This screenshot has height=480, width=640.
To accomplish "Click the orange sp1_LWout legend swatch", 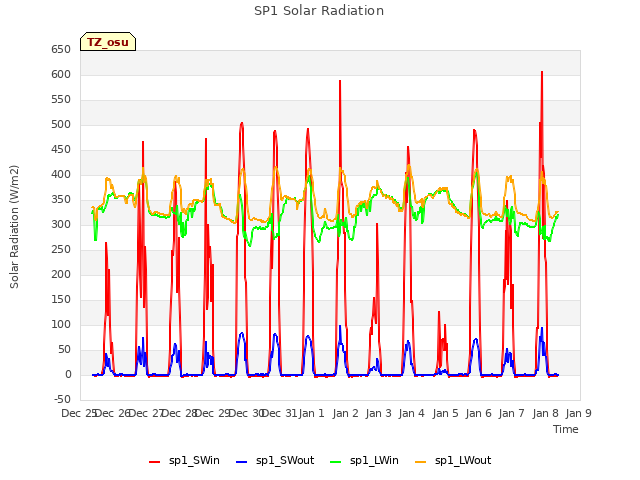I will click(420, 462).
